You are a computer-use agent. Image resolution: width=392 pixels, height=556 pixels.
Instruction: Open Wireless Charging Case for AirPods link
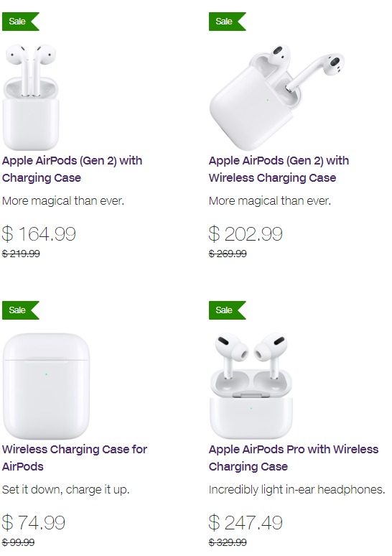coord(75,458)
